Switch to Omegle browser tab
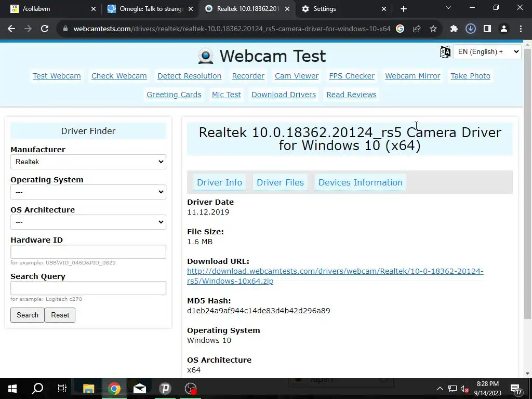The height and width of the screenshot is (399, 532). [151, 9]
